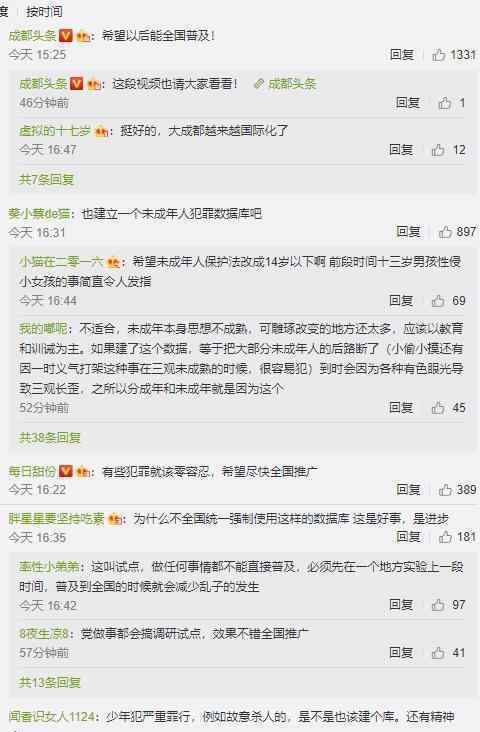Image resolution: width=480 pixels, height=732 pixels.
Task: Reply to 每日甜份's comment
Action: pyautogui.click(x=409, y=489)
